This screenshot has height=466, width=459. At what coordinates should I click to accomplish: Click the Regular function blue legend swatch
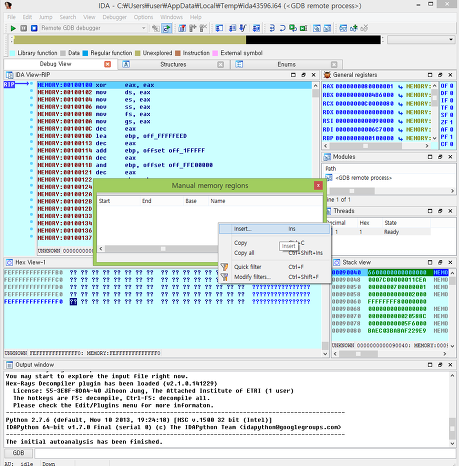85,53
